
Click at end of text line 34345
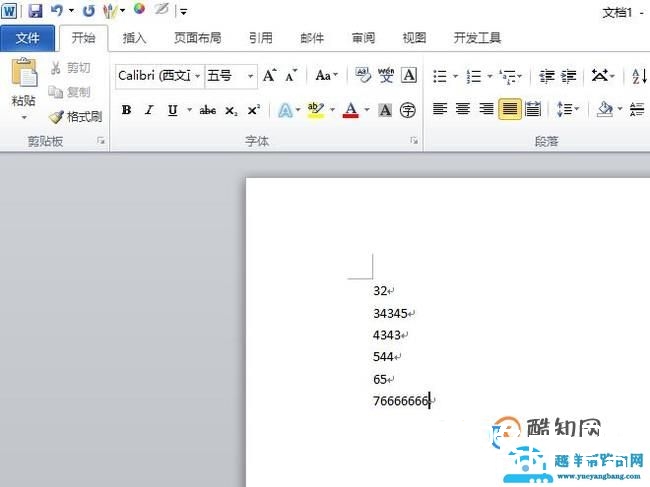tap(409, 313)
